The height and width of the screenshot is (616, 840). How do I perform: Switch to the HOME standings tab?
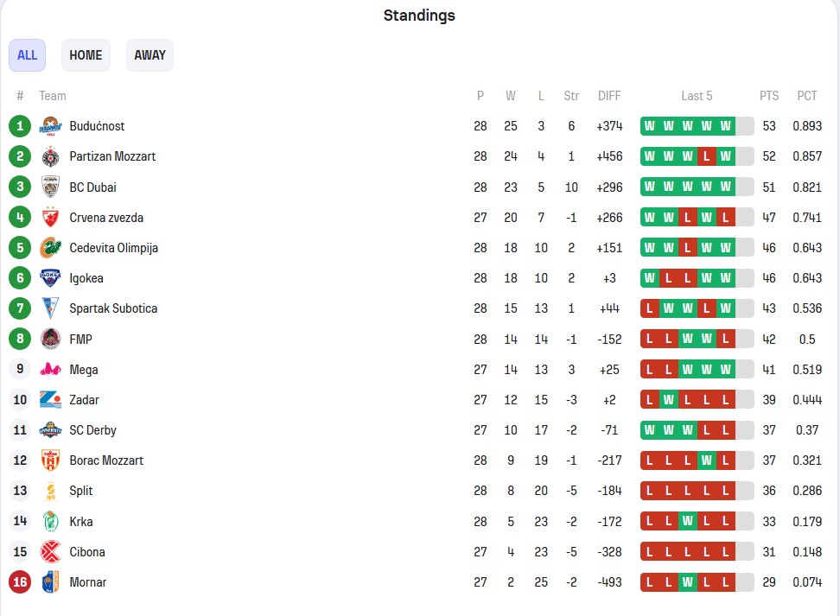tap(86, 55)
